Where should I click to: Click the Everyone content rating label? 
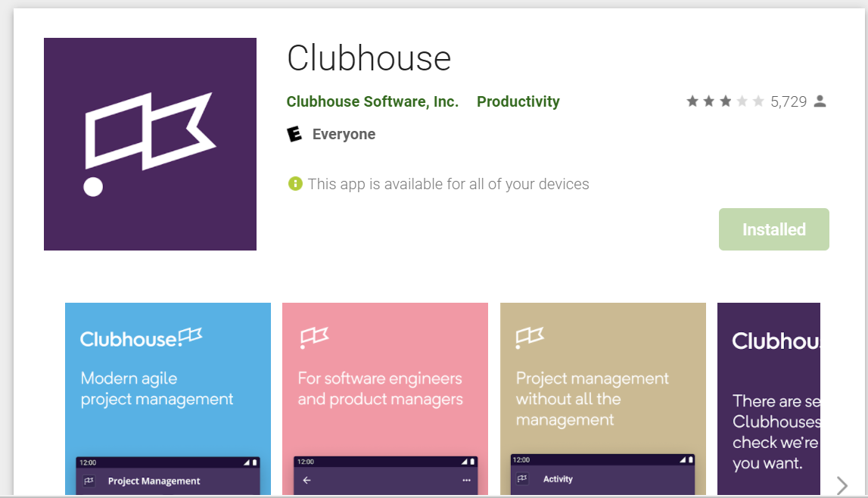coord(344,135)
